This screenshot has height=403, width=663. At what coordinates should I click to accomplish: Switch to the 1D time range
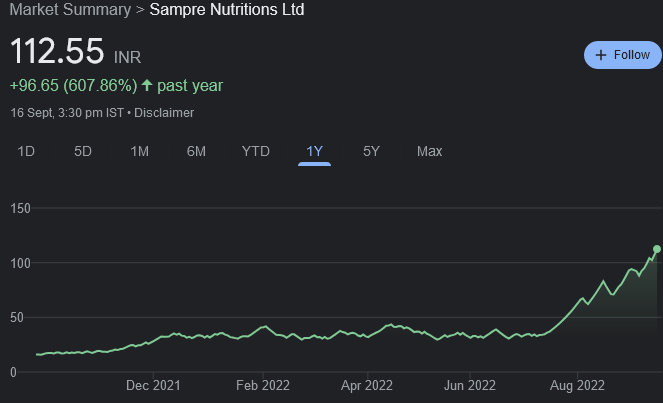(x=27, y=151)
